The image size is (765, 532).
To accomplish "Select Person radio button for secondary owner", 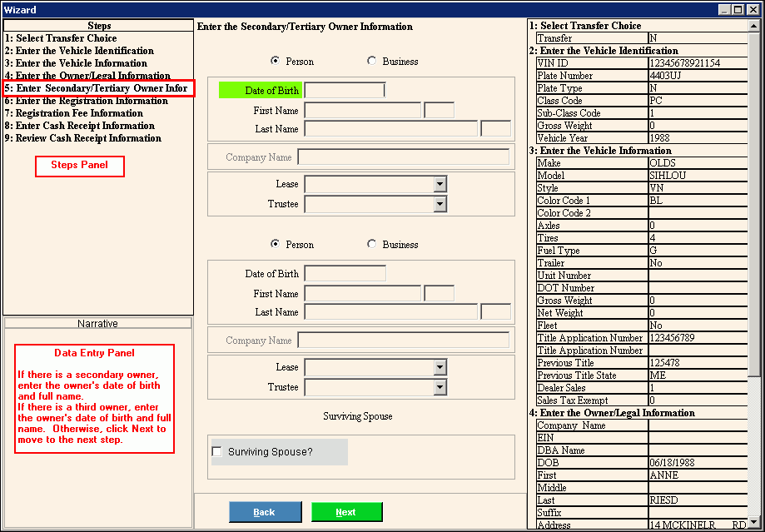I will pos(276,62).
